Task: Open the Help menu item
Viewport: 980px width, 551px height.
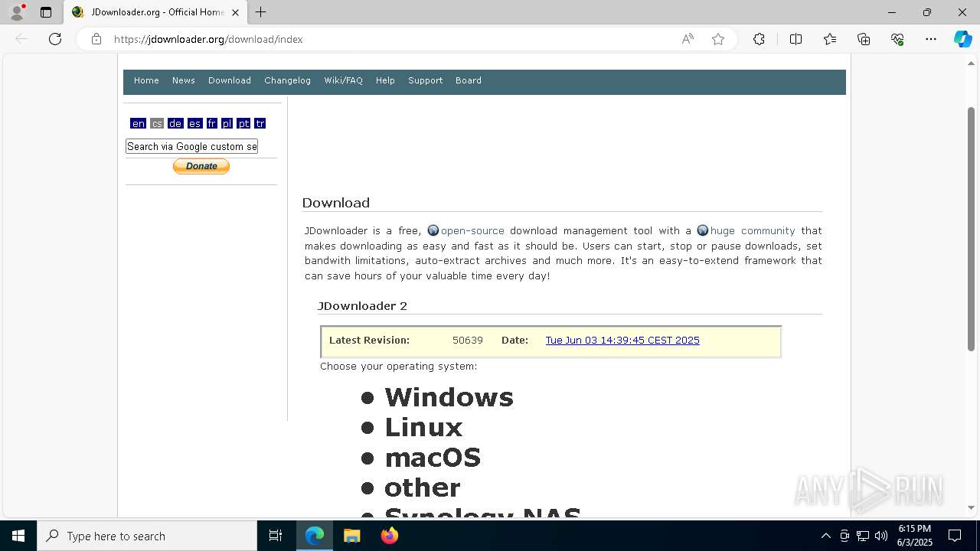Action: [x=385, y=80]
